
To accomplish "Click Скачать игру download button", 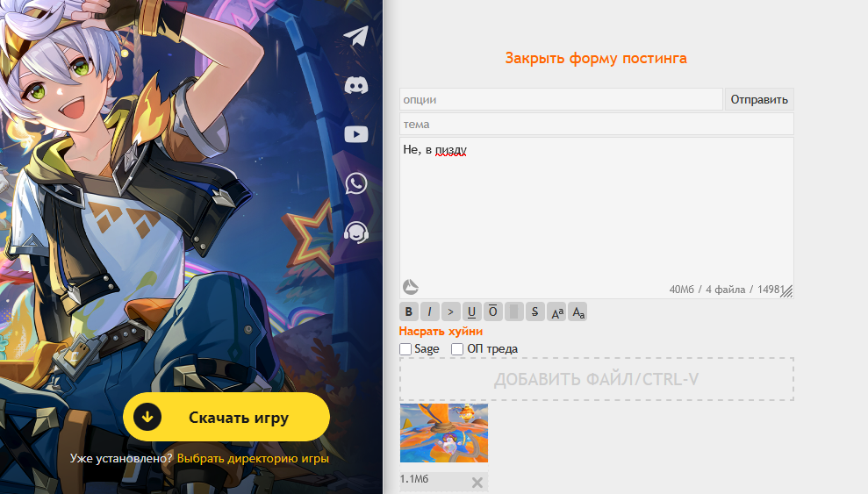I will (226, 417).
